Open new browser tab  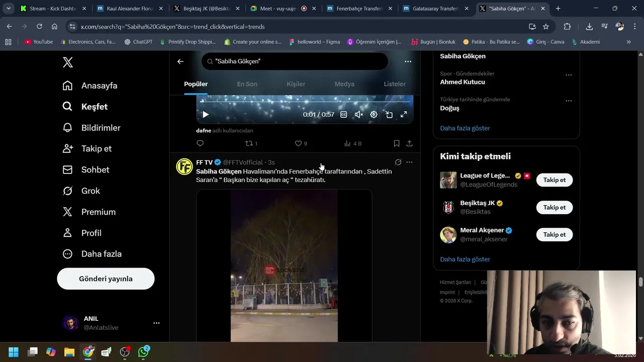point(558,9)
